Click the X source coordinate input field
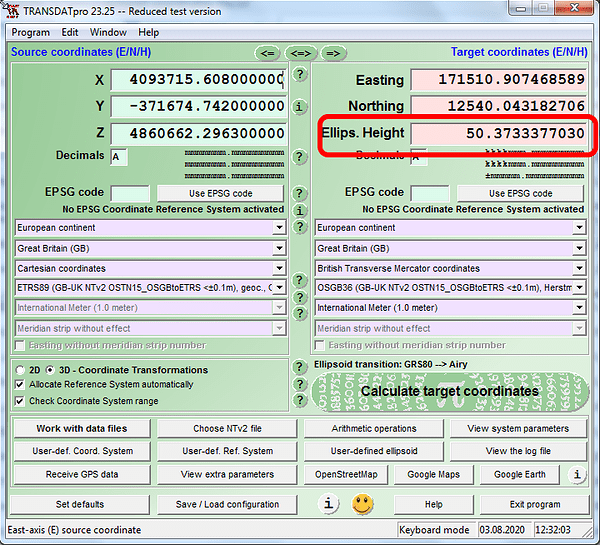Viewport: 600px width, 545px height. pos(198,80)
